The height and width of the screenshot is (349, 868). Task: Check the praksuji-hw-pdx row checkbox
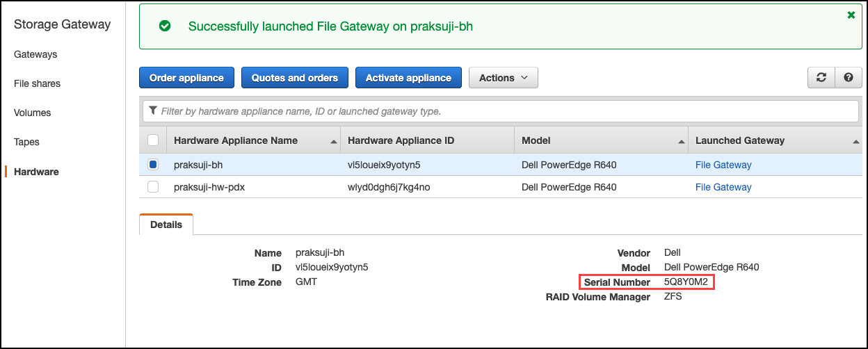tap(153, 187)
